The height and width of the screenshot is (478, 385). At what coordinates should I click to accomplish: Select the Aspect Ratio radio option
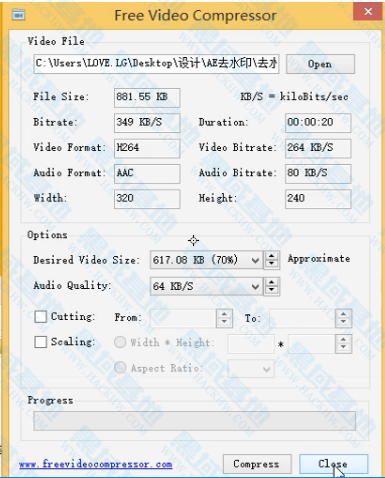[x=120, y=368]
